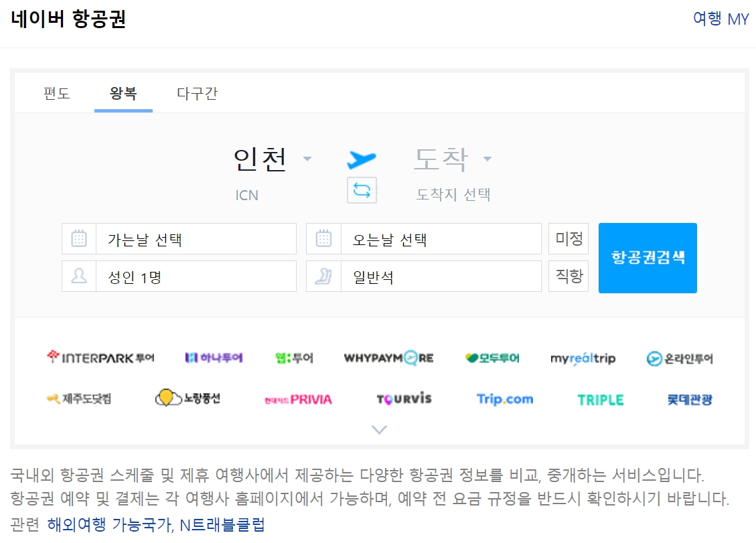Click the 오는날 선택 date field
This screenshot has width=756, height=543.
coord(424,239)
